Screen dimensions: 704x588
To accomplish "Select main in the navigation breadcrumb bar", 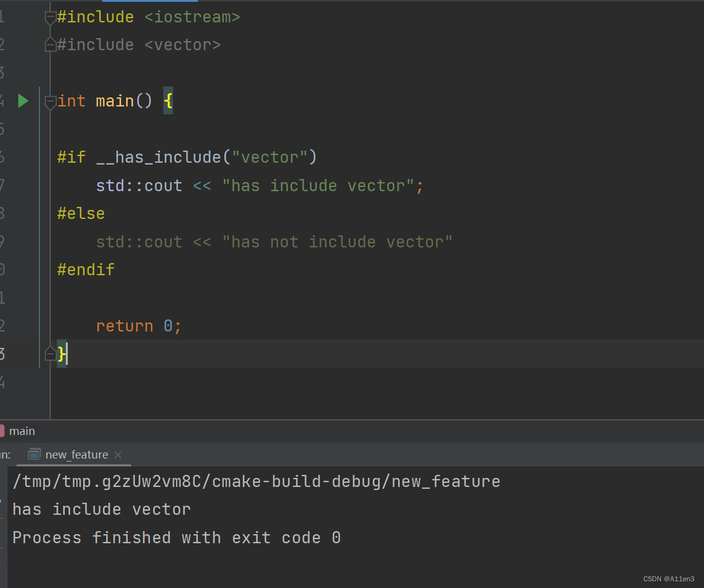I will click(x=23, y=431).
